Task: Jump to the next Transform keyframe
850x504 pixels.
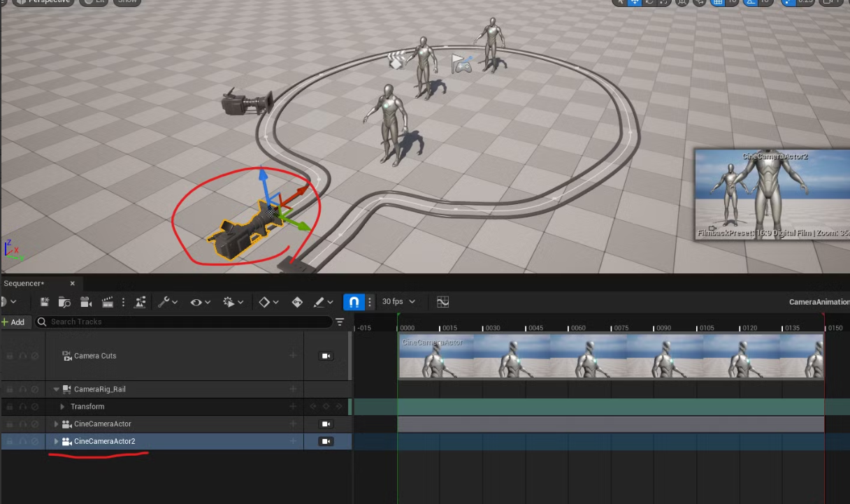Action: tap(339, 407)
